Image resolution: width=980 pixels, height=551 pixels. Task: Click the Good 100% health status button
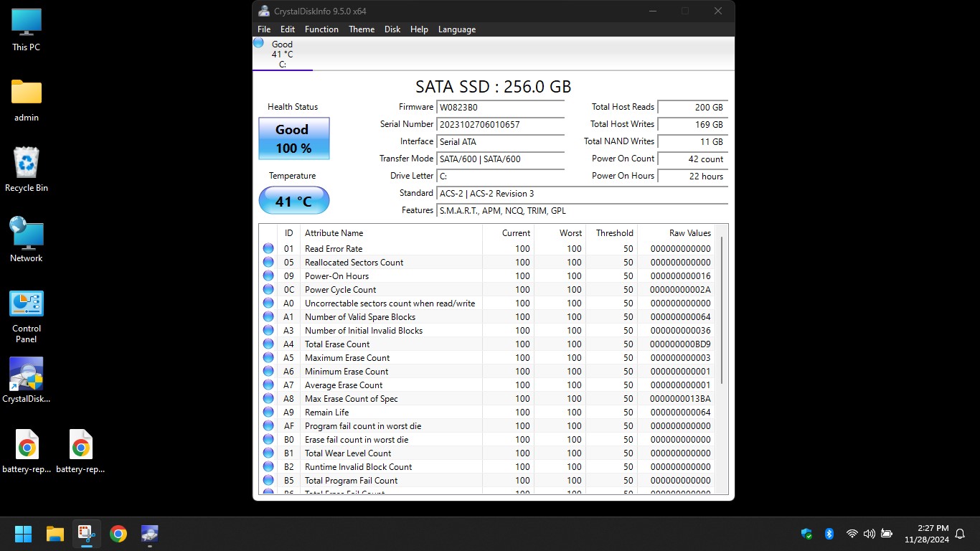(x=293, y=138)
